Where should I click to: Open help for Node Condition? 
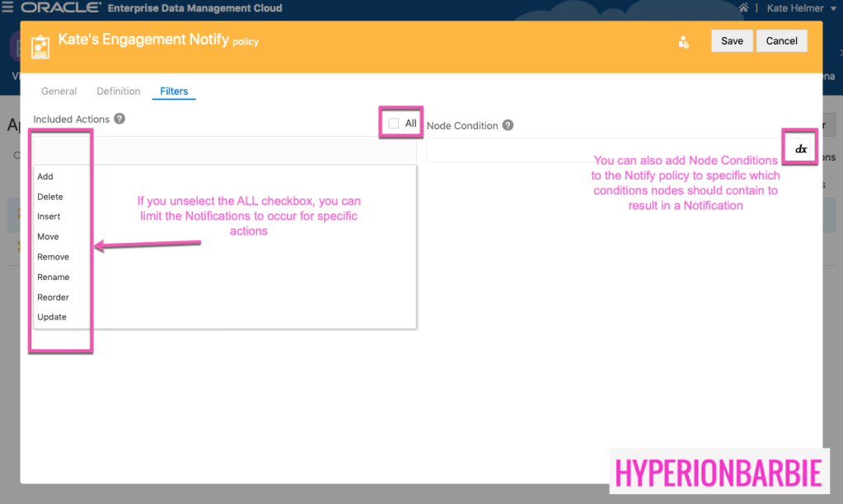[x=508, y=125]
